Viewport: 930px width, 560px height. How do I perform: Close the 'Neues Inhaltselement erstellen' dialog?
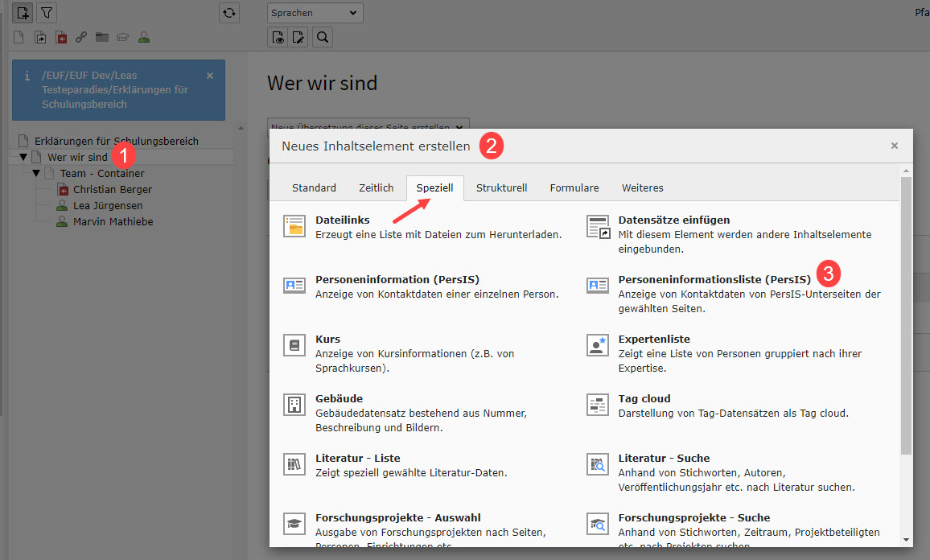894,146
